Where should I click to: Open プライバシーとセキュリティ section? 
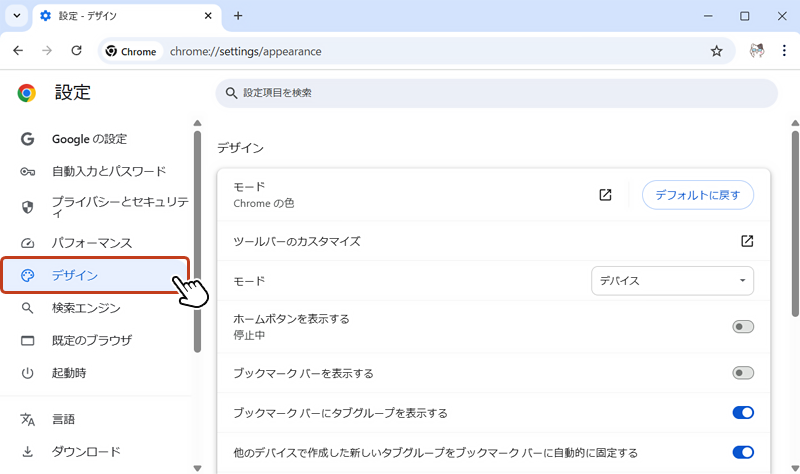click(x=95, y=207)
